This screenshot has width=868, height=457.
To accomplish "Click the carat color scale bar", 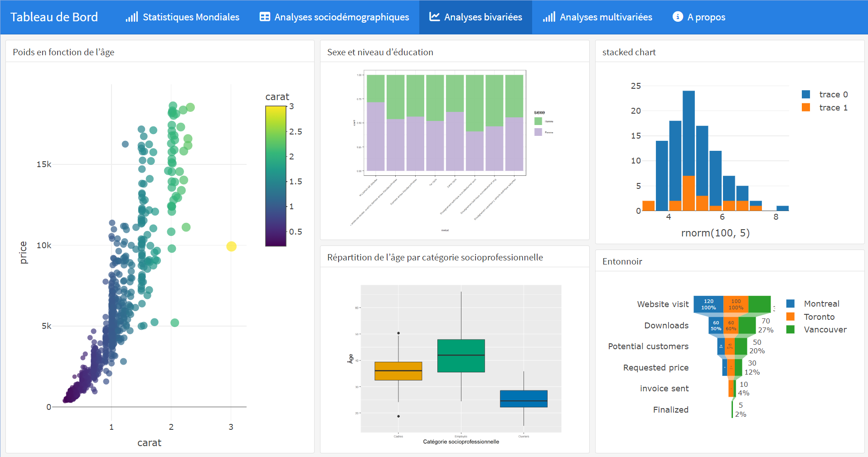I will point(276,176).
